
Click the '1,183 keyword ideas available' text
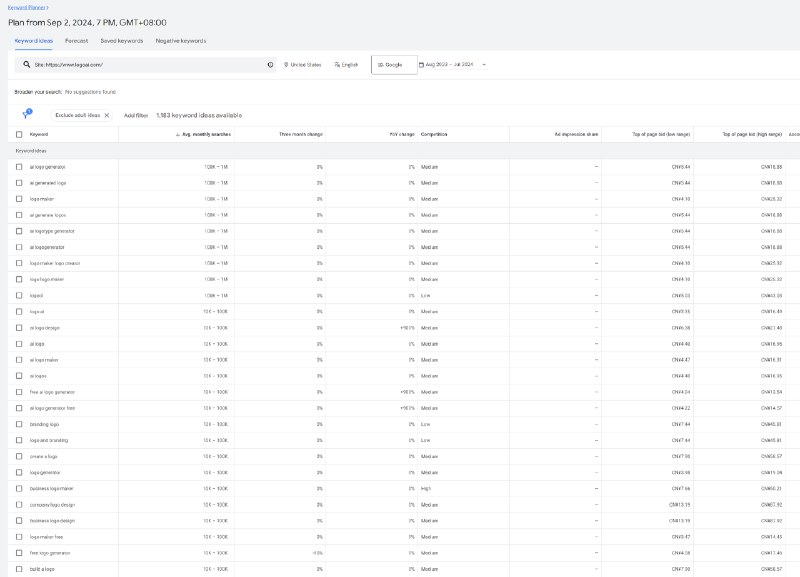click(x=199, y=115)
